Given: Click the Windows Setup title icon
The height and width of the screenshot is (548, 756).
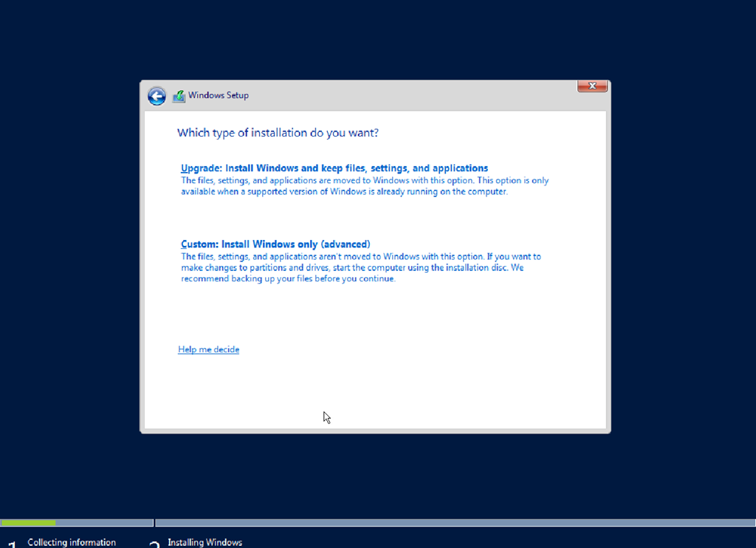Looking at the screenshot, I should coord(179,96).
